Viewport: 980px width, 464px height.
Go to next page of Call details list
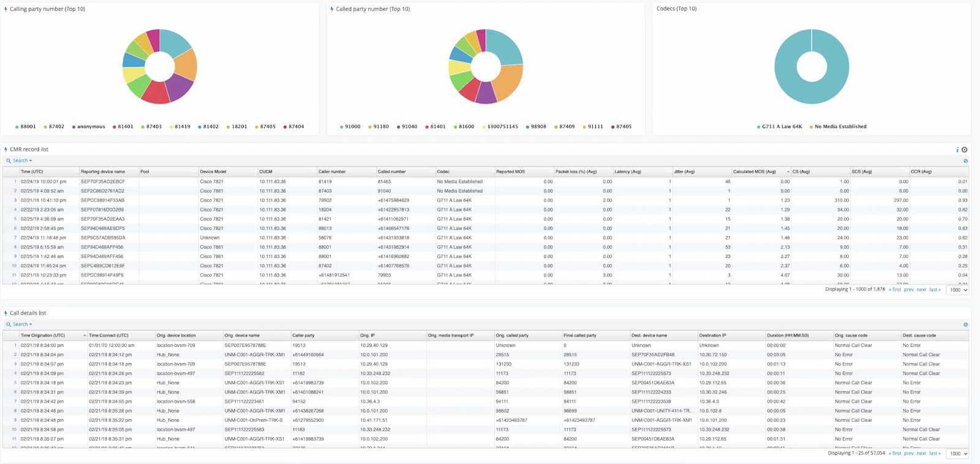click(x=921, y=453)
